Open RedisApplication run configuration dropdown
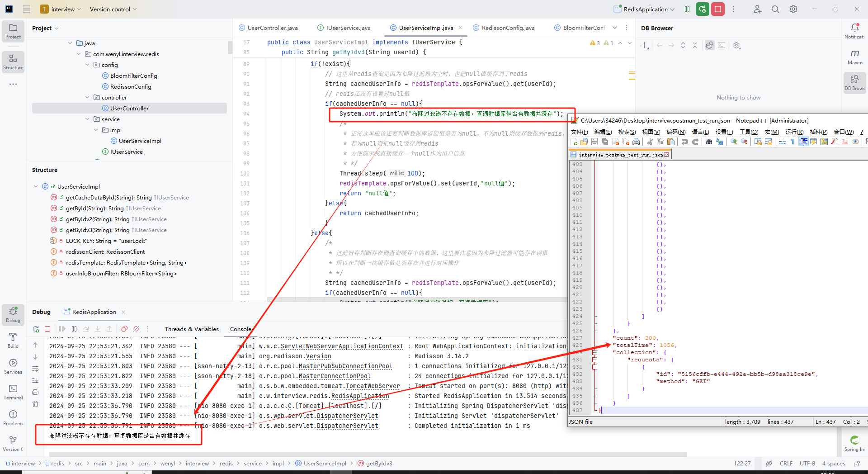868x474 pixels. point(644,9)
